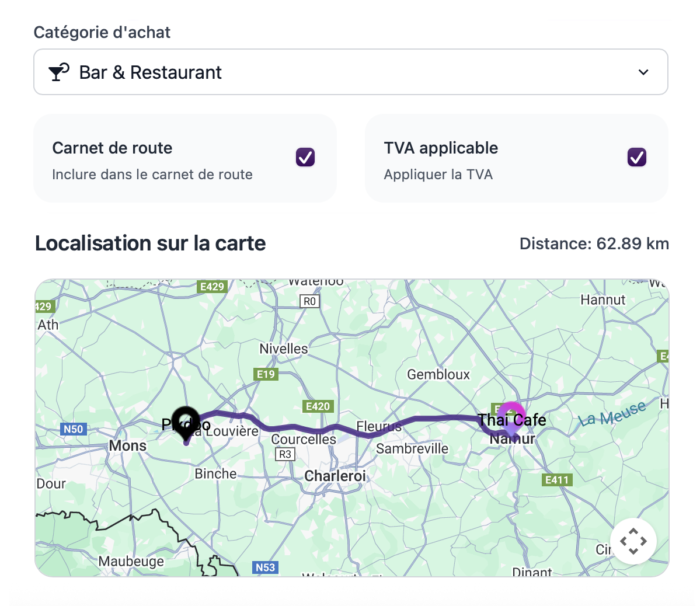This screenshot has width=700, height=606.
Task: Click the E420 highway shield on the map
Action: click(318, 406)
